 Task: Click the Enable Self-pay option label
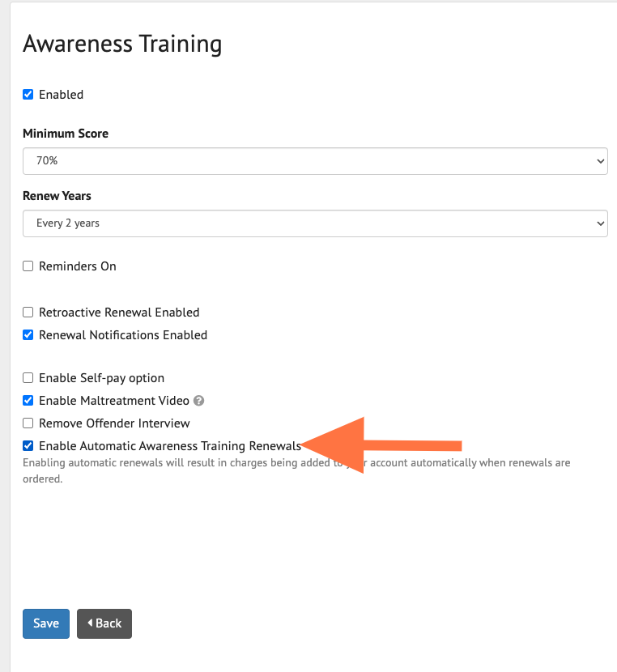[x=101, y=378]
